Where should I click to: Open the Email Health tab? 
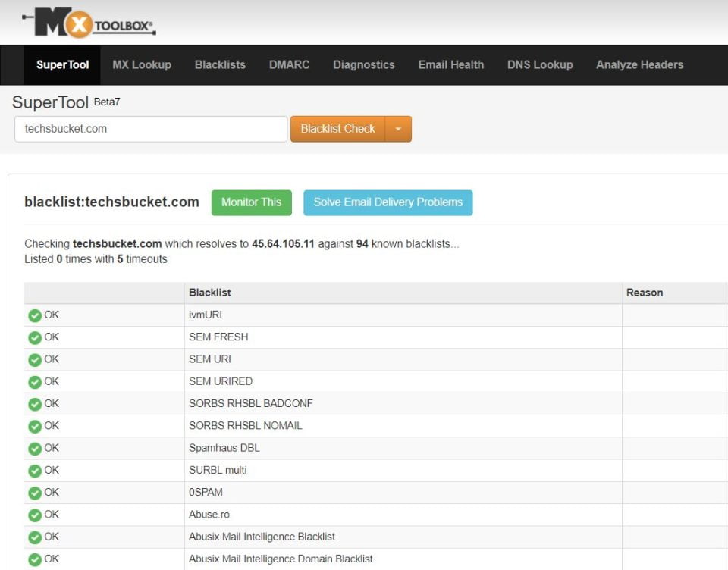click(x=451, y=65)
